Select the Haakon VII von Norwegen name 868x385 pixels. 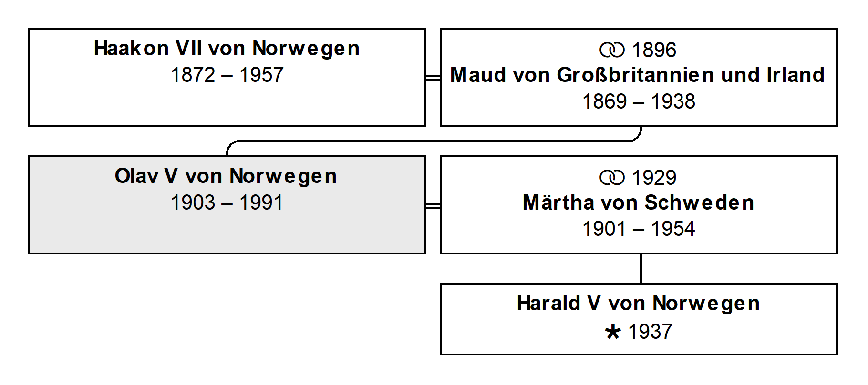point(227,48)
